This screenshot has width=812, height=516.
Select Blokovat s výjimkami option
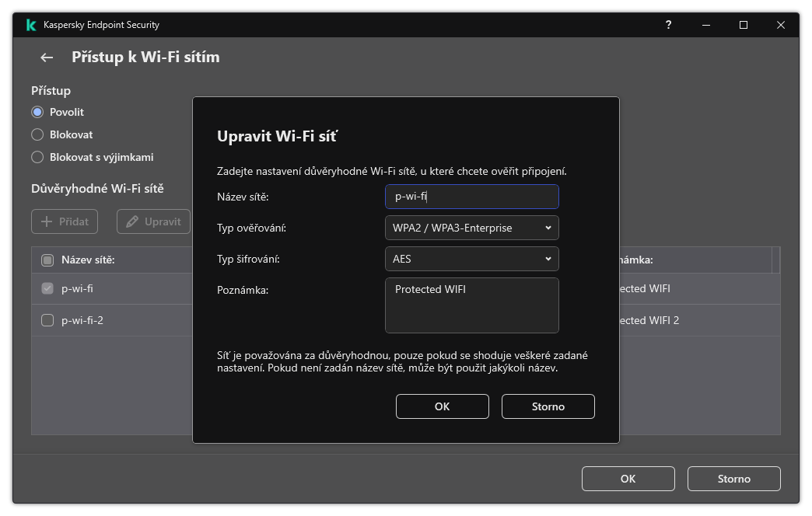(x=37, y=156)
